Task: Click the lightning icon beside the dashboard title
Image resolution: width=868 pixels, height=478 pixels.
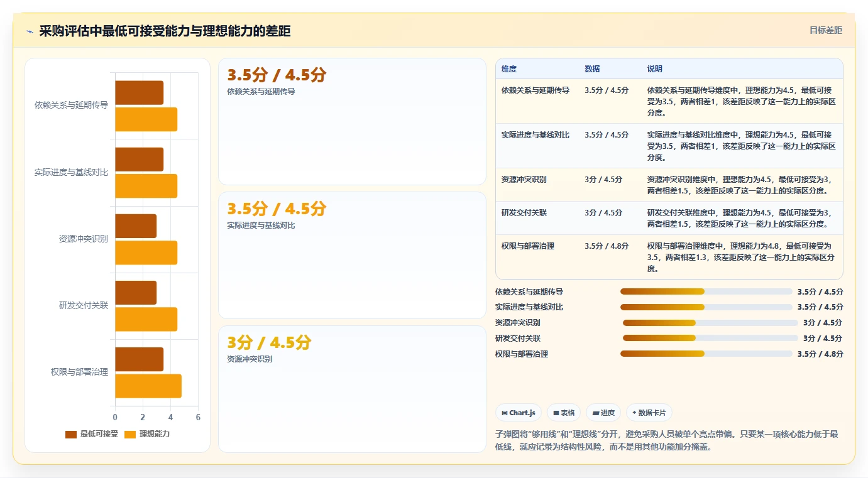Action: pos(30,31)
